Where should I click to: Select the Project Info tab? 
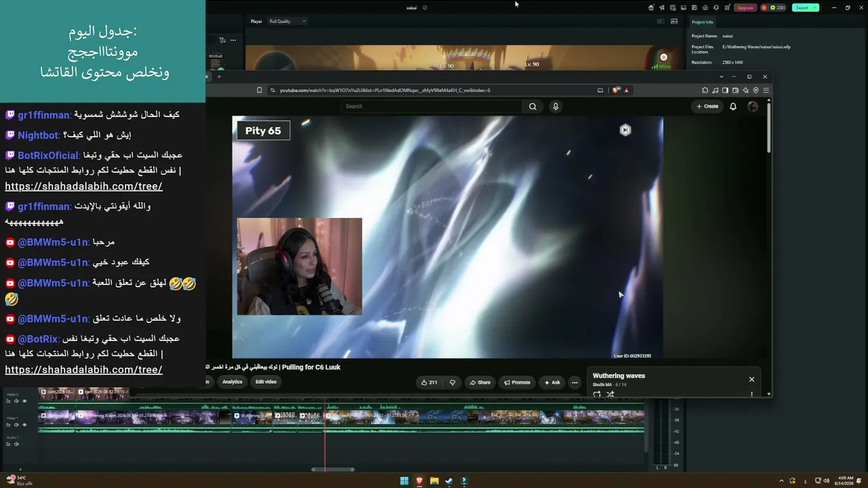coord(703,22)
